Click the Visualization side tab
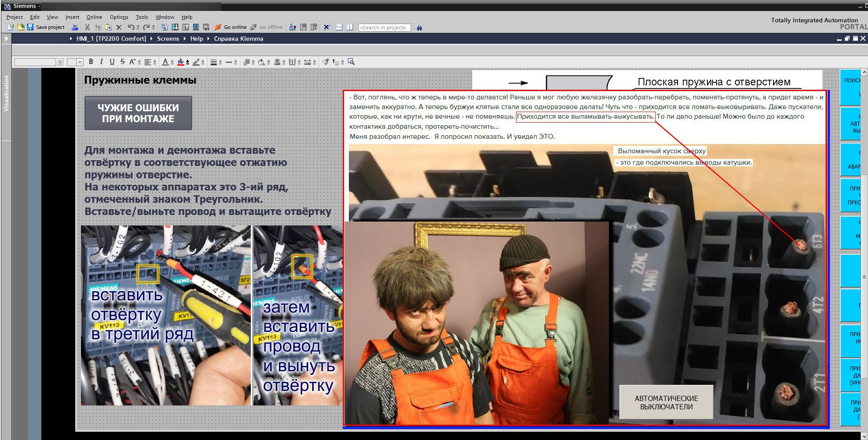The image size is (868, 440). point(6,93)
